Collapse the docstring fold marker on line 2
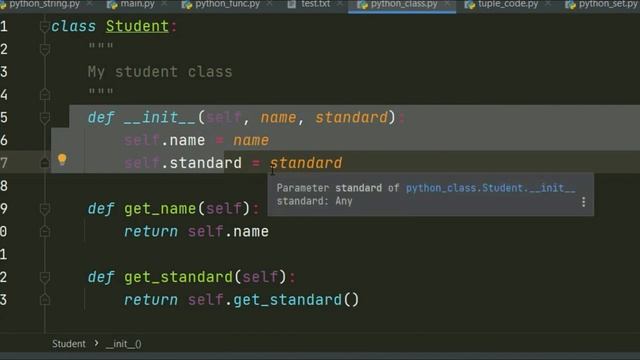The width and height of the screenshot is (640, 360). [45, 49]
